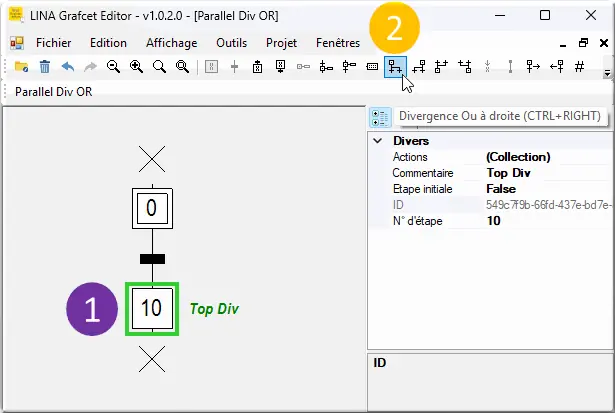
Task: Open the Edition menu
Action: (108, 43)
